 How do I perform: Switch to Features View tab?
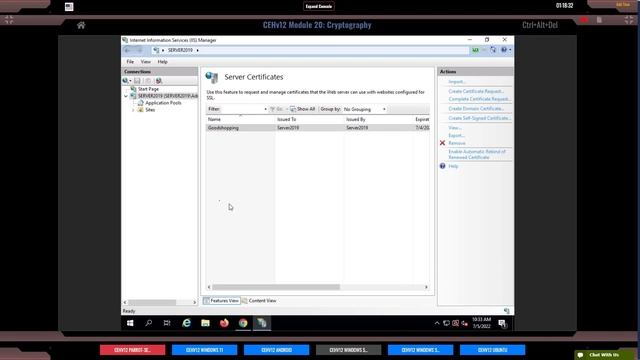pos(221,300)
